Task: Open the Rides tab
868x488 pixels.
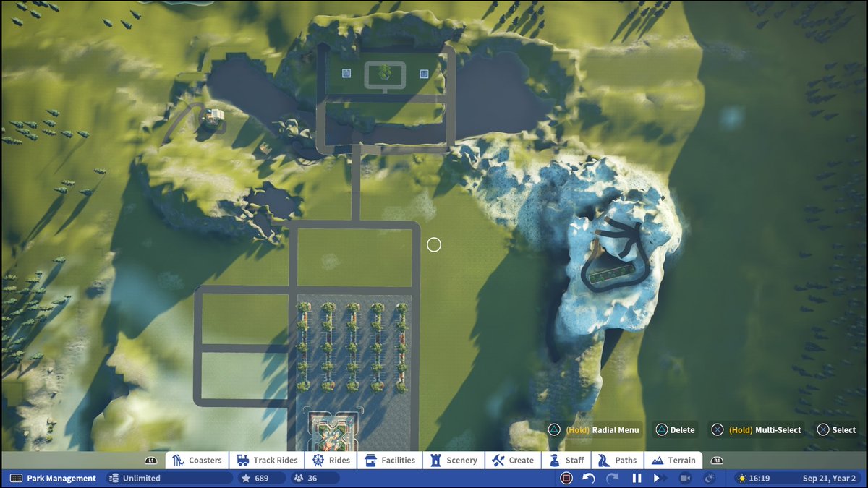Action: (x=331, y=461)
